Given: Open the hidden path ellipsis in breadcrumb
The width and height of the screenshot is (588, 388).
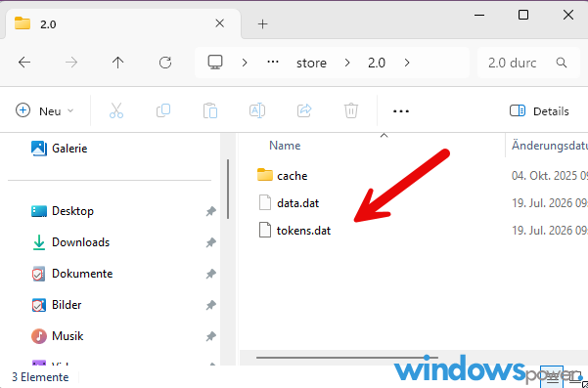Looking at the screenshot, I should pyautogui.click(x=273, y=63).
